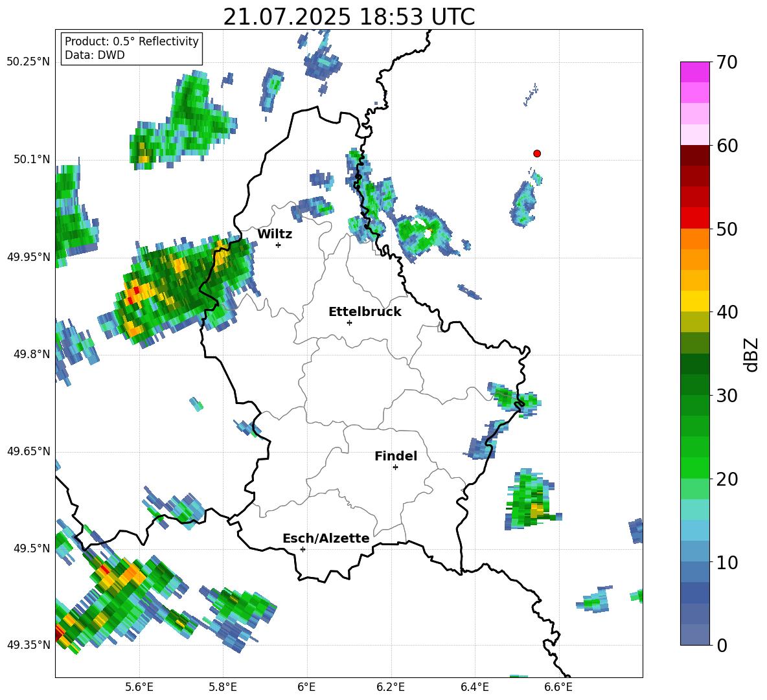Image resolution: width=767 pixels, height=700 pixels.
Task: Click the colorbar label 60
Action: point(727,146)
